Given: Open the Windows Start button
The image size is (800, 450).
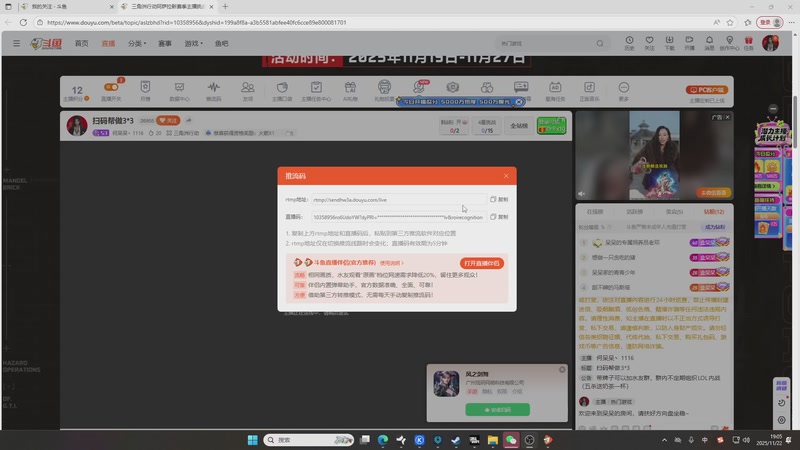Looking at the screenshot, I should tap(253, 440).
